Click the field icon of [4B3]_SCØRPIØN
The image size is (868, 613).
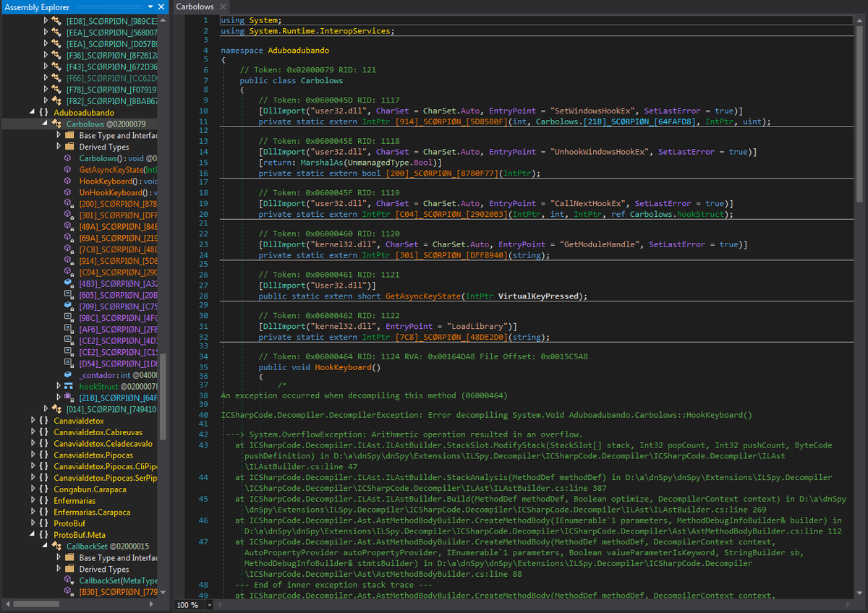pos(69,284)
